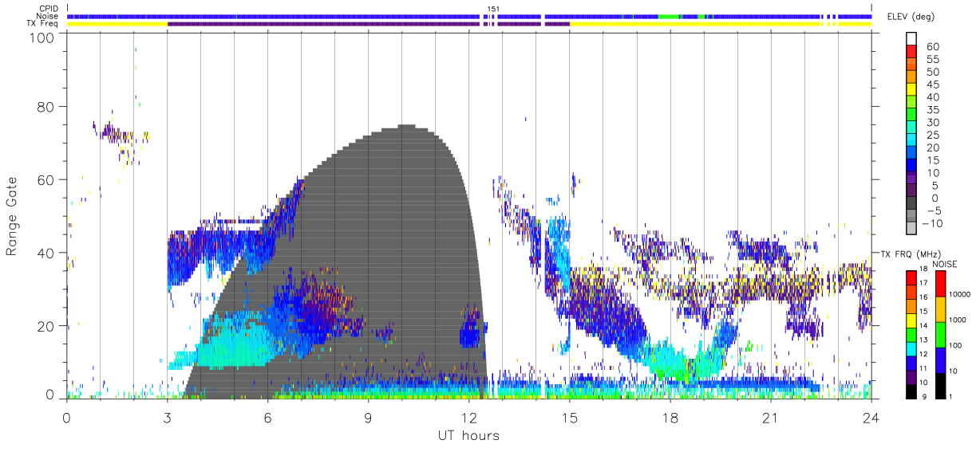The width and height of the screenshot is (980, 452).
Task: Click the 80 tick label on Range Gate axis
Action: [x=45, y=106]
